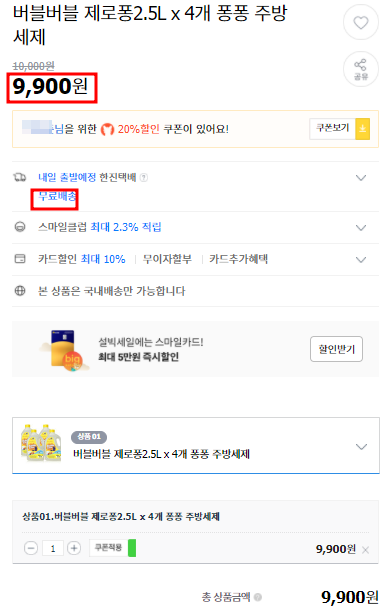The image size is (386, 611).
Task: Decrease quantity with the minus button
Action: point(31,548)
